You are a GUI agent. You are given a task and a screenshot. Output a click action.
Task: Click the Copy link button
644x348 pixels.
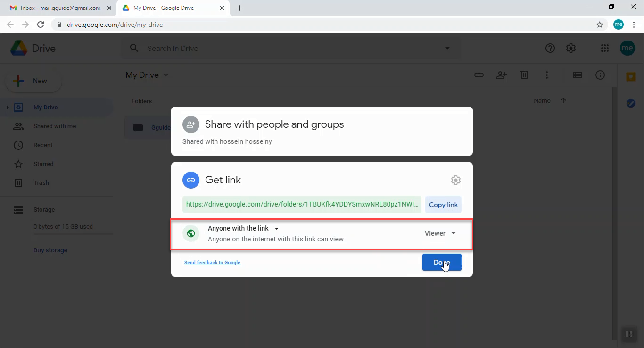point(443,205)
